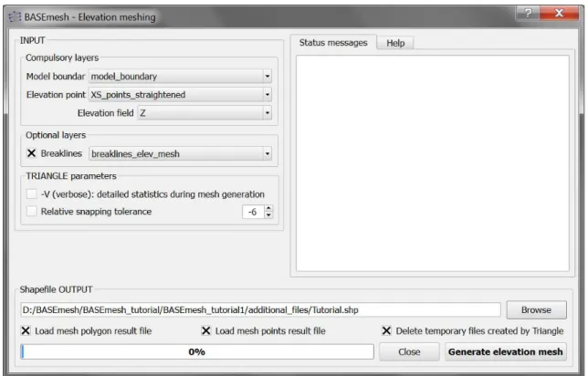This screenshot has height=376, width=588.
Task: Click the 0% progress bar
Action: click(197, 352)
